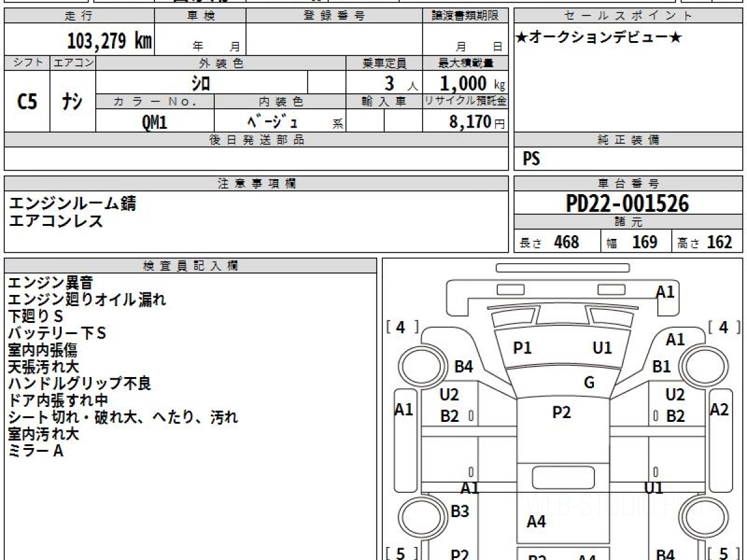
Task: Select inspector note ドア内張すれ中
Action: (58, 401)
